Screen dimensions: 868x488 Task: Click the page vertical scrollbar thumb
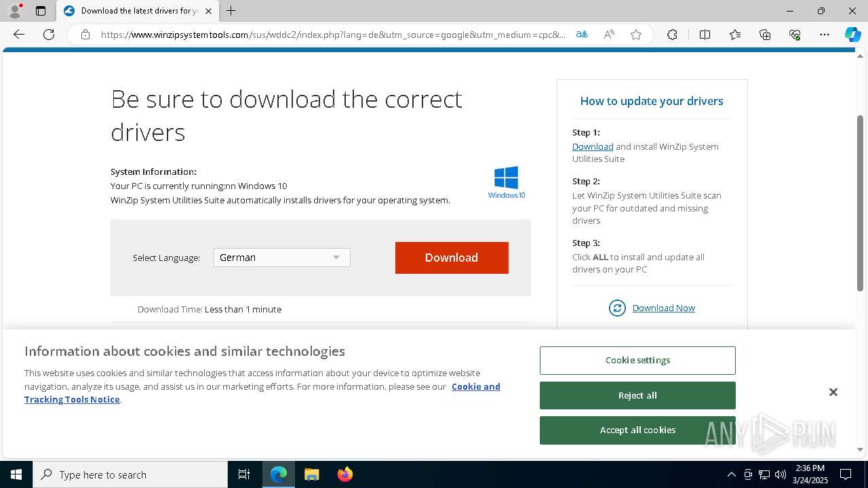(x=860, y=203)
